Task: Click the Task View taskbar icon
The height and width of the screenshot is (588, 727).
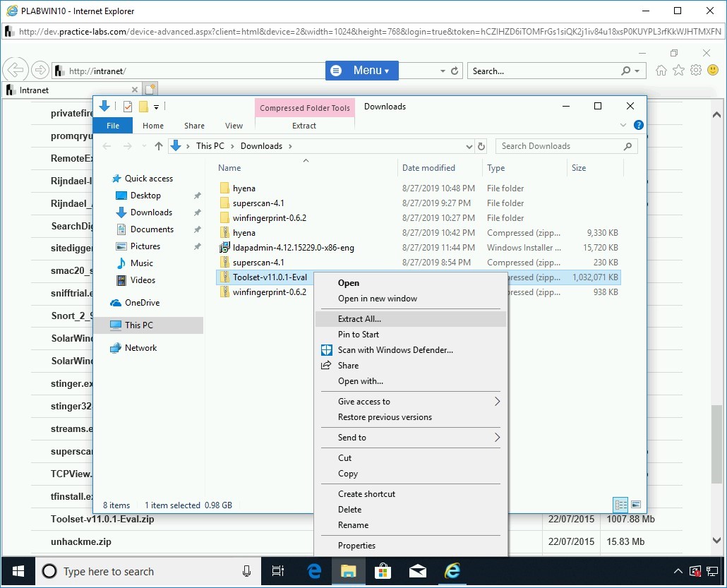Action: coord(278,571)
